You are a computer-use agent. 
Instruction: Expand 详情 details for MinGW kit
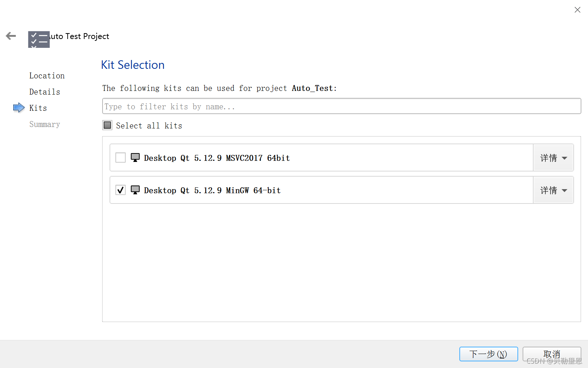click(x=553, y=190)
